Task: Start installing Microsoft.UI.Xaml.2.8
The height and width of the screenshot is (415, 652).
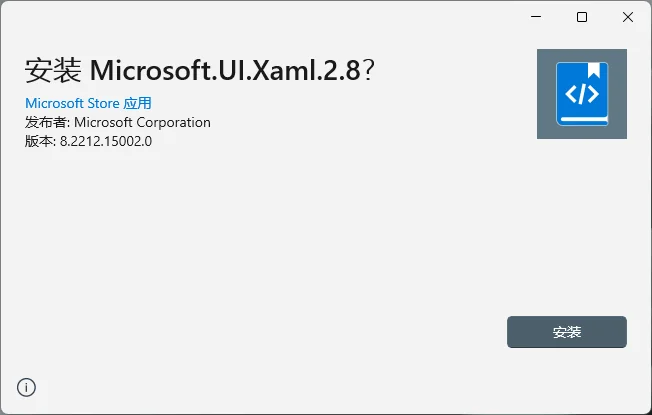Action: pyautogui.click(x=566, y=332)
